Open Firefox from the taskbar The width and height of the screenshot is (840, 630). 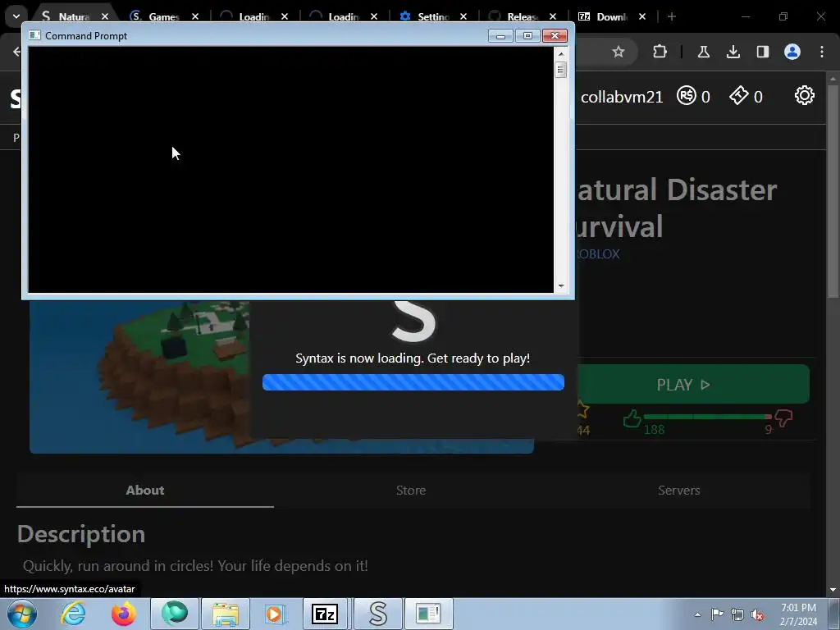(123, 614)
